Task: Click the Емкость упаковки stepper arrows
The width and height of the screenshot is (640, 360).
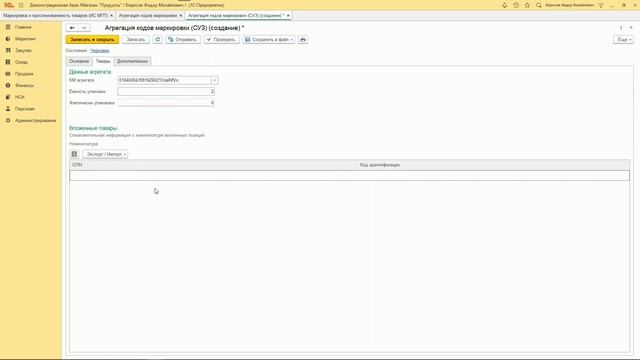Action: [x=212, y=91]
